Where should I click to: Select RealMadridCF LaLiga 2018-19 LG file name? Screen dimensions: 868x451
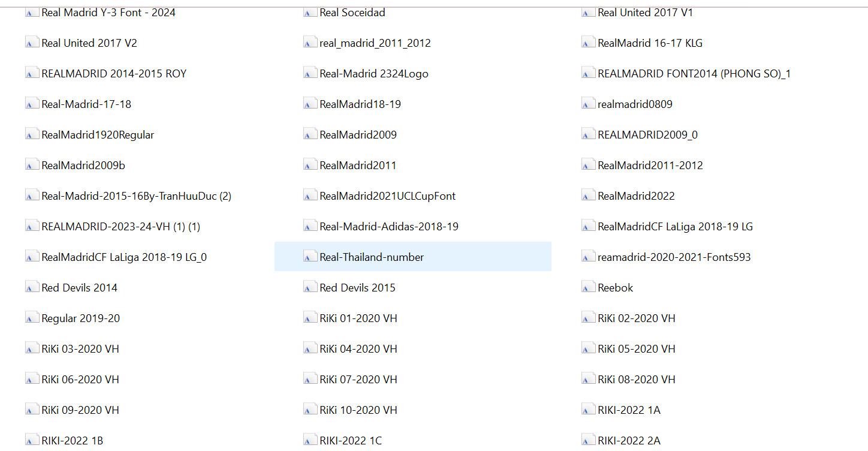click(x=675, y=227)
